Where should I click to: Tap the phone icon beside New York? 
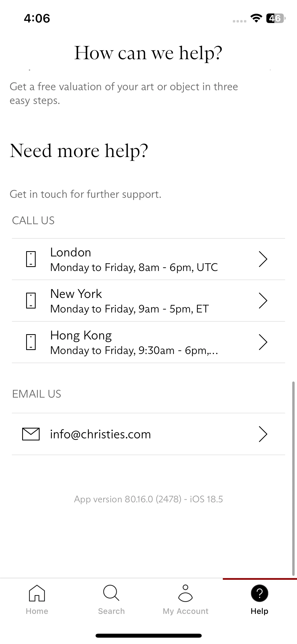point(31,301)
